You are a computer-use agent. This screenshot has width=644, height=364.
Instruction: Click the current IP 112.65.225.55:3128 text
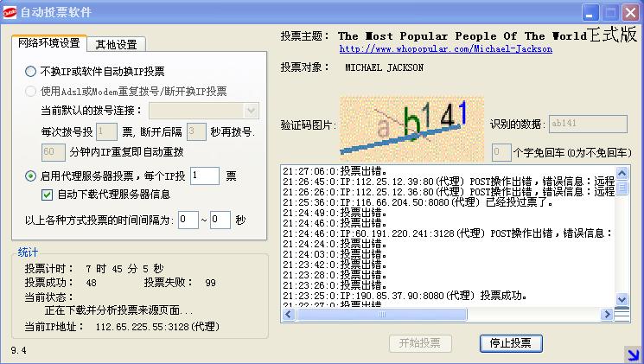[x=157, y=327]
